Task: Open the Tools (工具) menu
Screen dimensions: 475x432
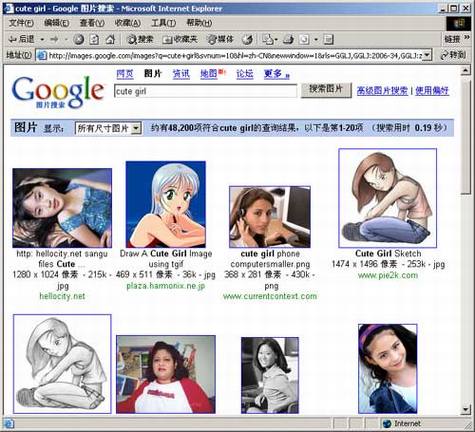Action: click(163, 23)
